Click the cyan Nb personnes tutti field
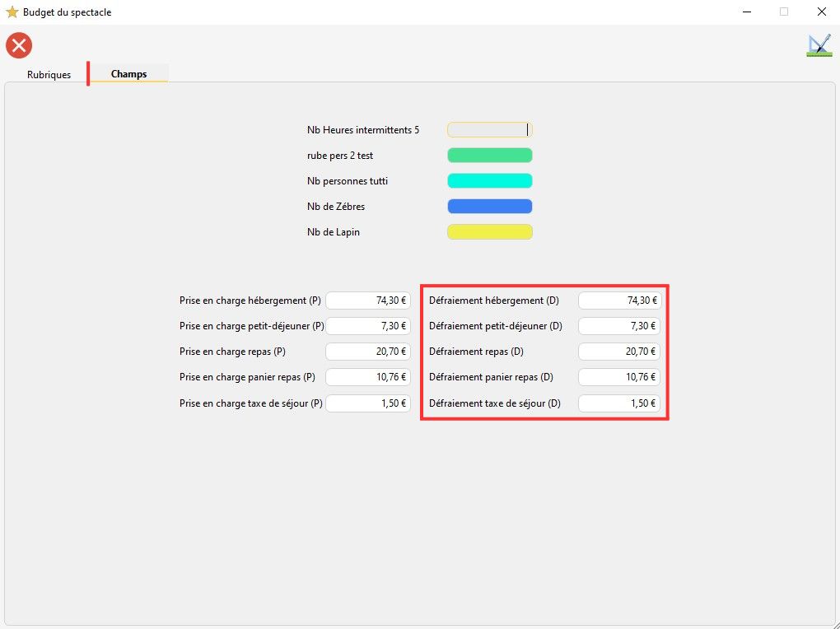Screen dimensions: 840x629 pyautogui.click(x=489, y=181)
